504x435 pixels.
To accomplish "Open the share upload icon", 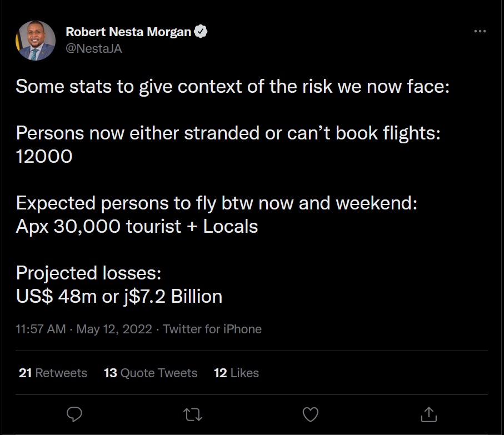I will click(429, 414).
